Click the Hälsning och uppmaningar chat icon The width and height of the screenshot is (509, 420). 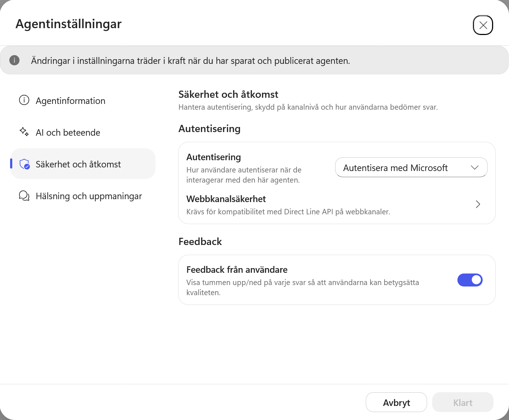pyautogui.click(x=24, y=196)
